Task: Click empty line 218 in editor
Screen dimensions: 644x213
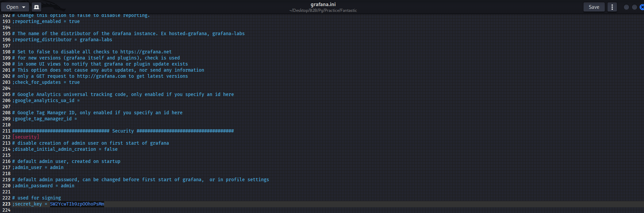Action: 328,173
